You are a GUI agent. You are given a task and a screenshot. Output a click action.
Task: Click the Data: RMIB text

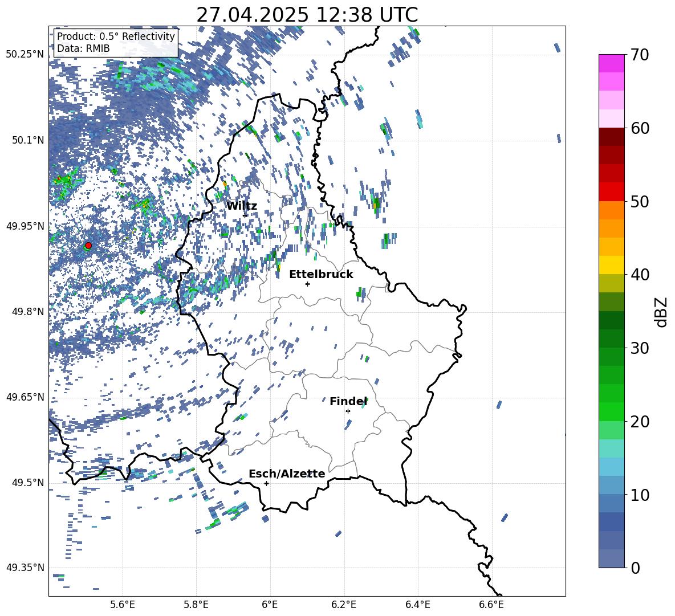click(x=83, y=48)
